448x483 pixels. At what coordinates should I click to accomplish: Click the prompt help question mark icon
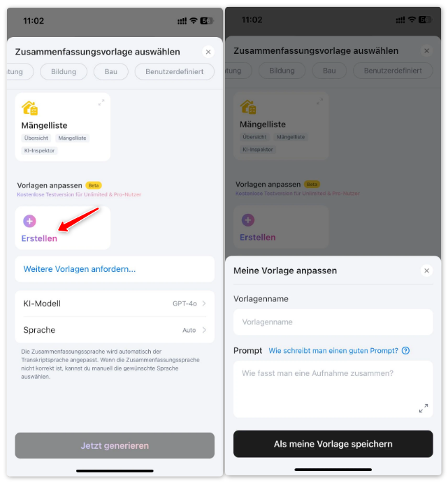[405, 351]
